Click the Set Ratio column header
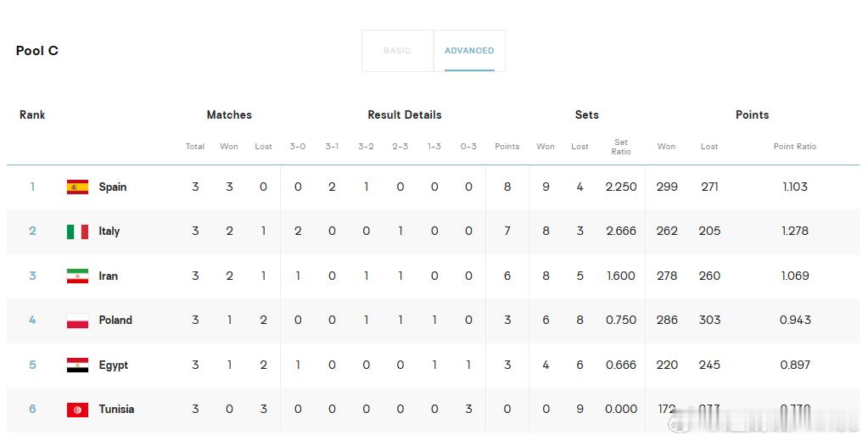Image resolution: width=868 pixels, height=441 pixels. click(621, 147)
